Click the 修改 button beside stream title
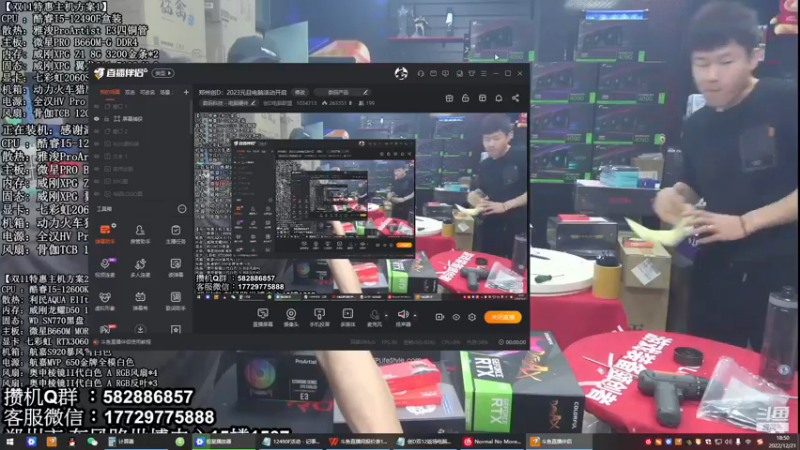 tap(300, 92)
